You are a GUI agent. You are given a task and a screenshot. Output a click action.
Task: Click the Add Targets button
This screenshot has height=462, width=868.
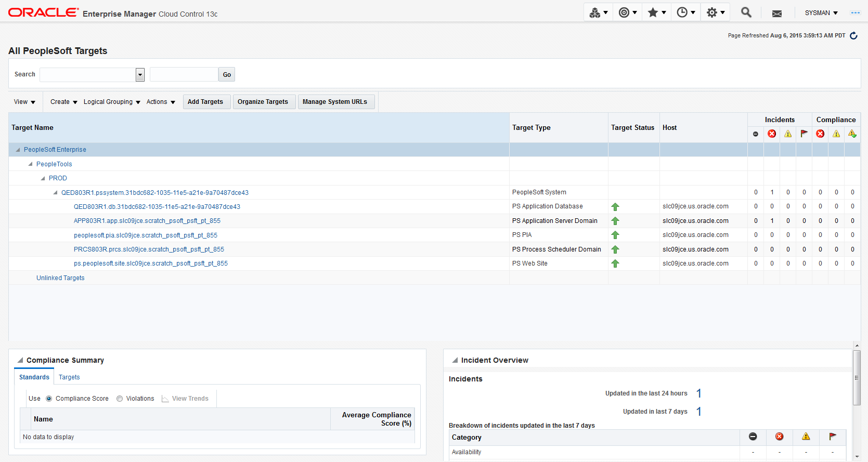(x=205, y=102)
